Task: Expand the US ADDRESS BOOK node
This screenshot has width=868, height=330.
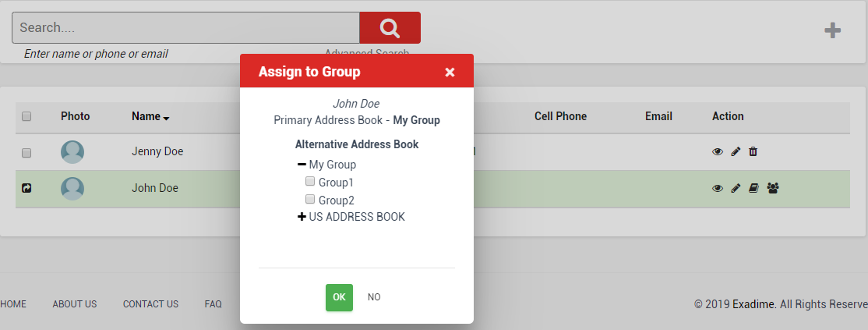Action: [x=302, y=217]
